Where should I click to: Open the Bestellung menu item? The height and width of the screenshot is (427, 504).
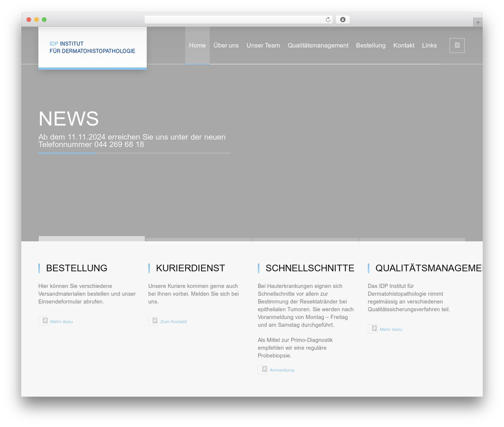pyautogui.click(x=371, y=45)
